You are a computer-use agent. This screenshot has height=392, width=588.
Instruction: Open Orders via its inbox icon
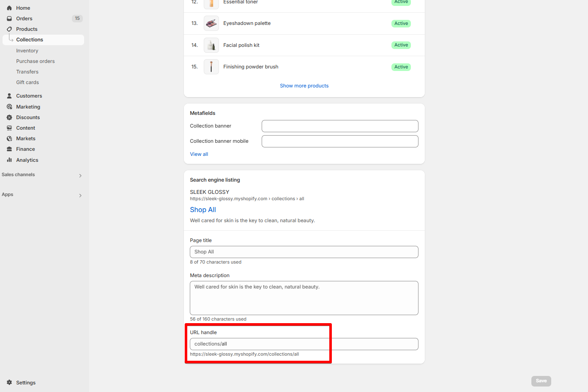9,19
